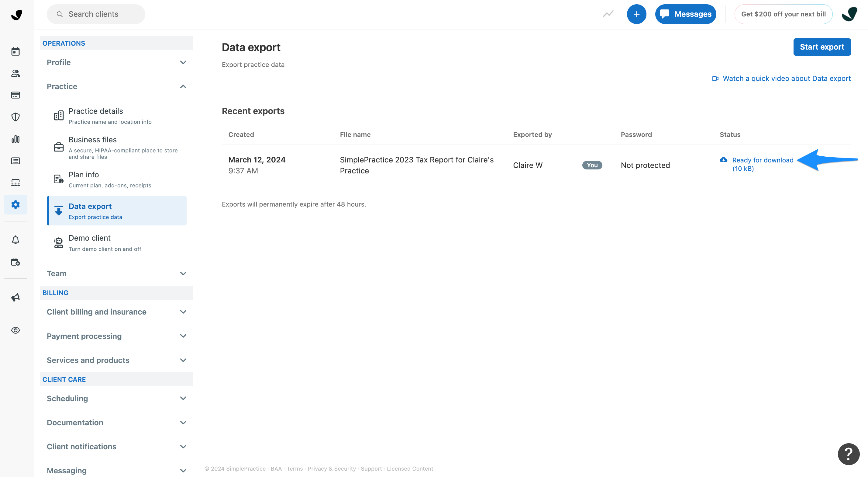The image size is (868, 477).
Task: Click the trend line icon in header
Action: point(608,14)
